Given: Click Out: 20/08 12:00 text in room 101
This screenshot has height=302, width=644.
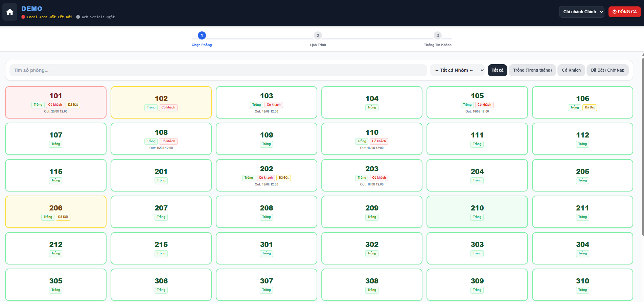Looking at the screenshot, I should (x=56, y=111).
